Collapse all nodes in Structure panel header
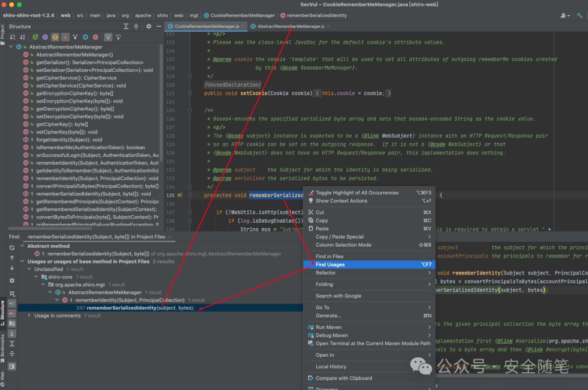This screenshot has width=588, height=390. point(136,26)
